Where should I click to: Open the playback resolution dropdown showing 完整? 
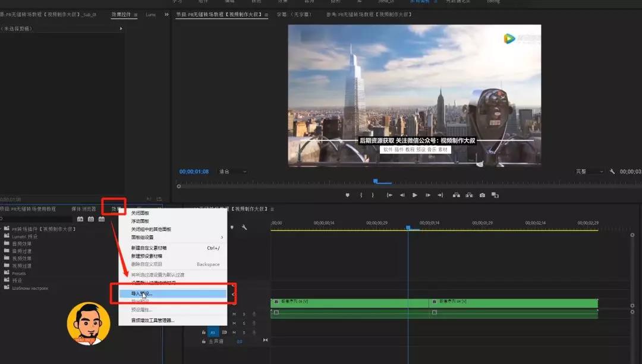(590, 172)
